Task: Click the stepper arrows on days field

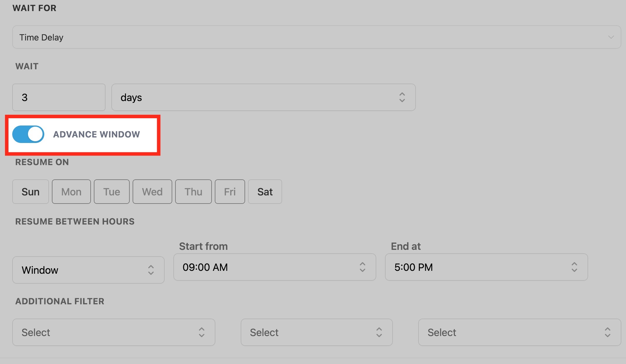Action: 402,97
